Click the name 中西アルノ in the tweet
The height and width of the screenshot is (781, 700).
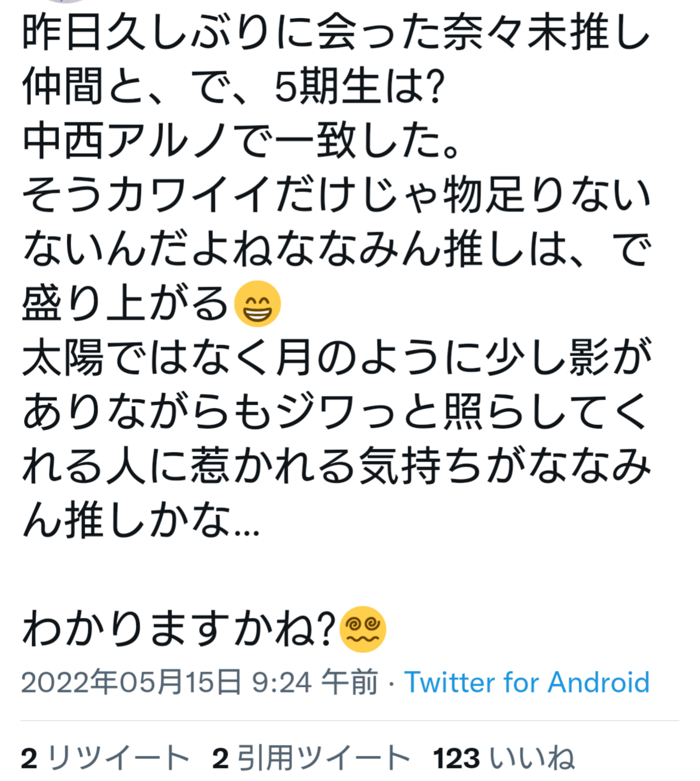pos(124,141)
